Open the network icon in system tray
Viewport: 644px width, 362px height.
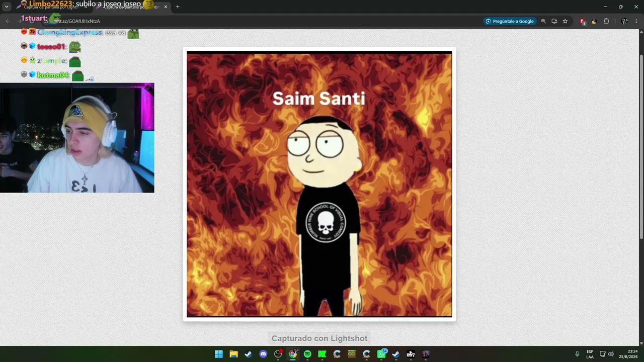tap(603, 354)
